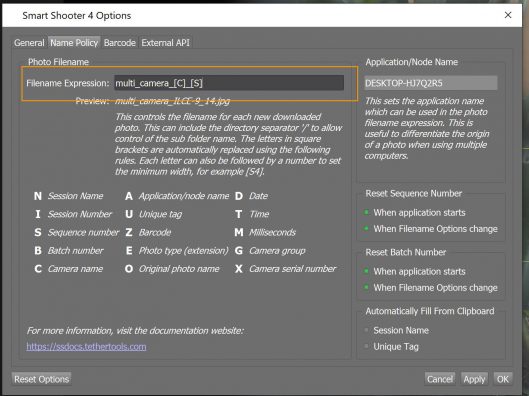Image resolution: width=529 pixels, height=396 pixels.
Task: Click the Application/Node Name field
Action: [x=430, y=83]
